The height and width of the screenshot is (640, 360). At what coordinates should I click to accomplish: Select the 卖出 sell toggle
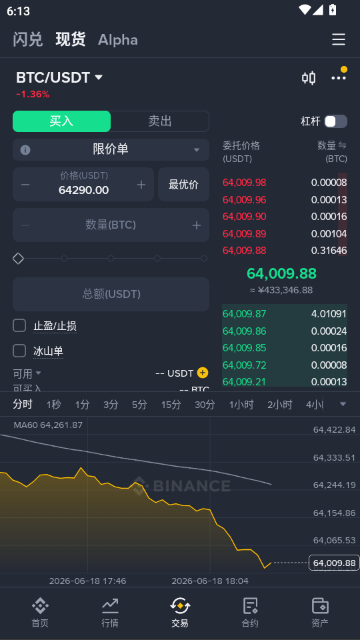(160, 121)
